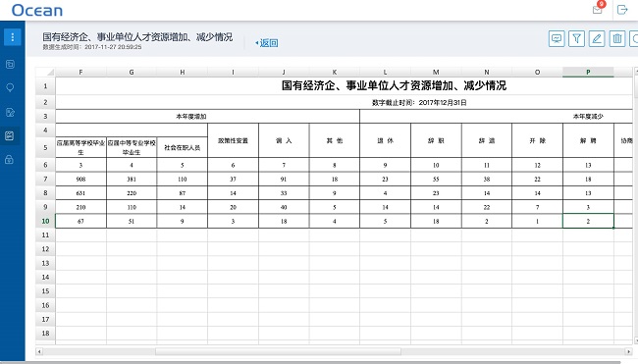Click cell with value 55
Image resolution: width=638 pixels, height=364 pixels.
click(436, 179)
